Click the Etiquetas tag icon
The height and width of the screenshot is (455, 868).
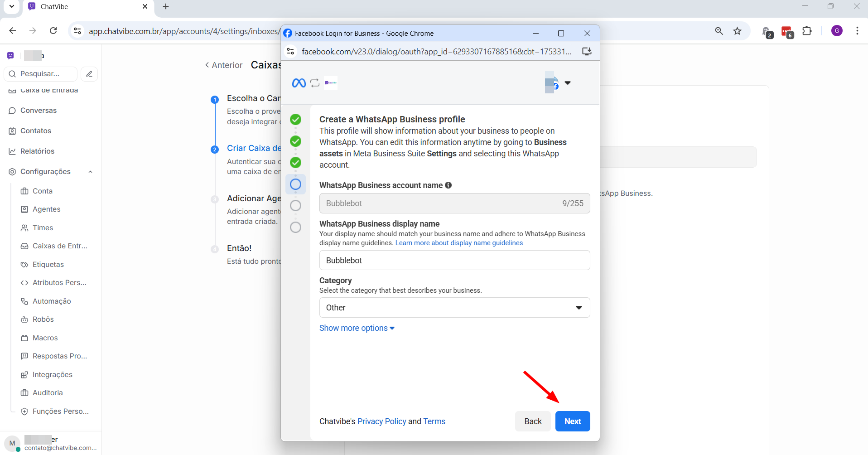(24, 264)
